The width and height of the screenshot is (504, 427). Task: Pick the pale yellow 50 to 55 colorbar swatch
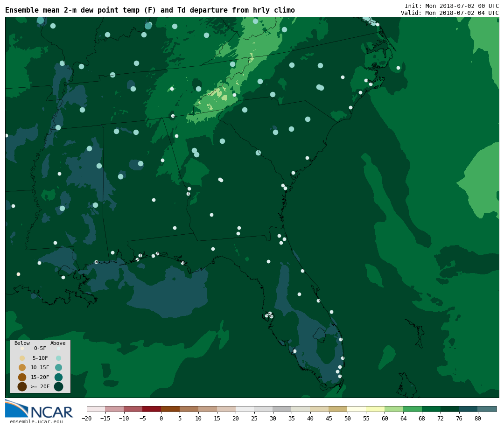(357, 409)
